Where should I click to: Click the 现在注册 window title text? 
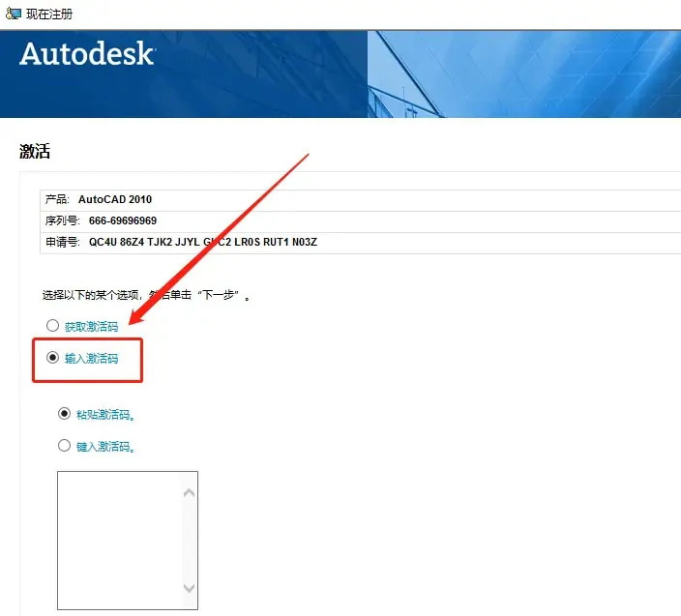(x=48, y=14)
